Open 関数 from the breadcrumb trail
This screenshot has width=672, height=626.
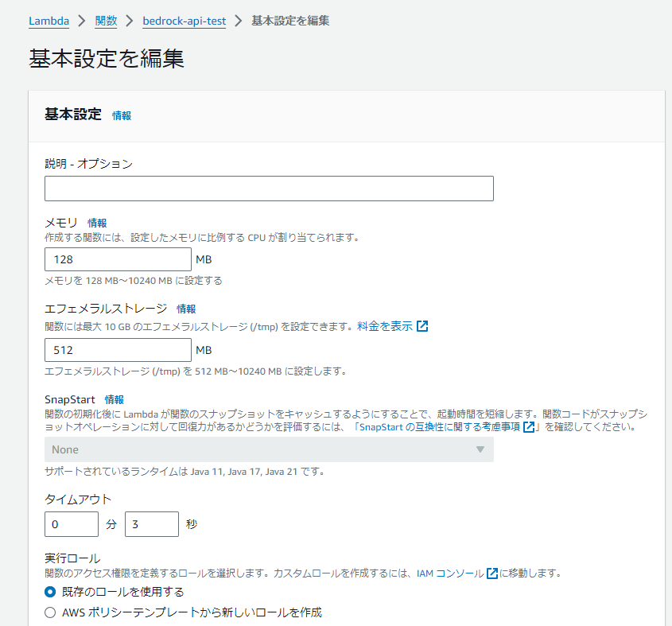pos(106,21)
